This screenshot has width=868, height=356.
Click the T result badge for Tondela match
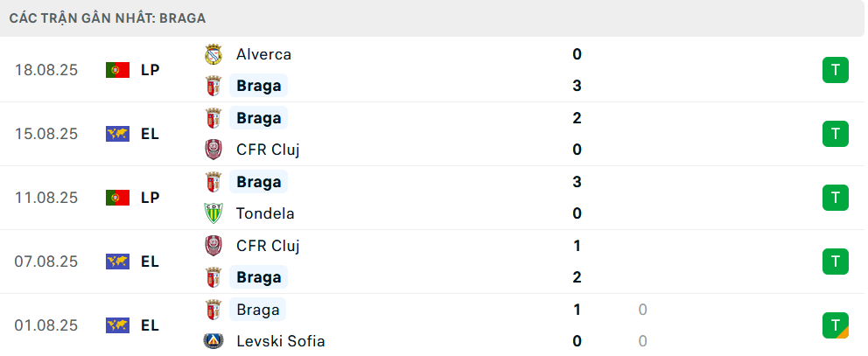pyautogui.click(x=836, y=198)
